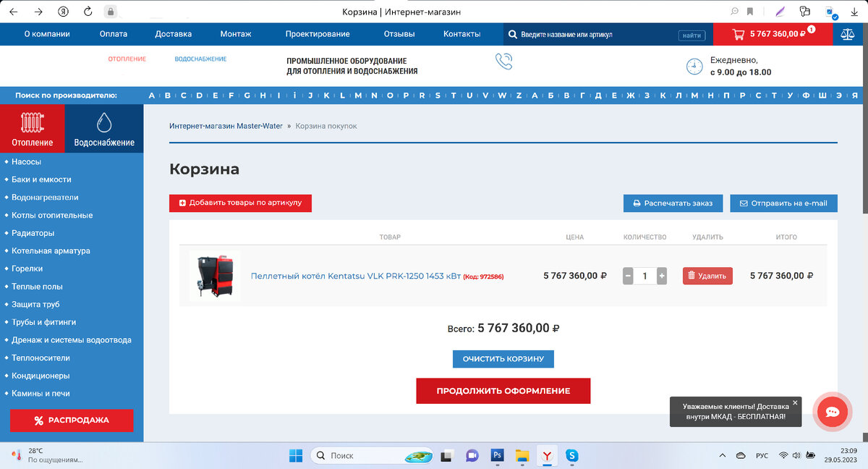Open Теплые полы category
868x469 pixels.
tap(37, 287)
